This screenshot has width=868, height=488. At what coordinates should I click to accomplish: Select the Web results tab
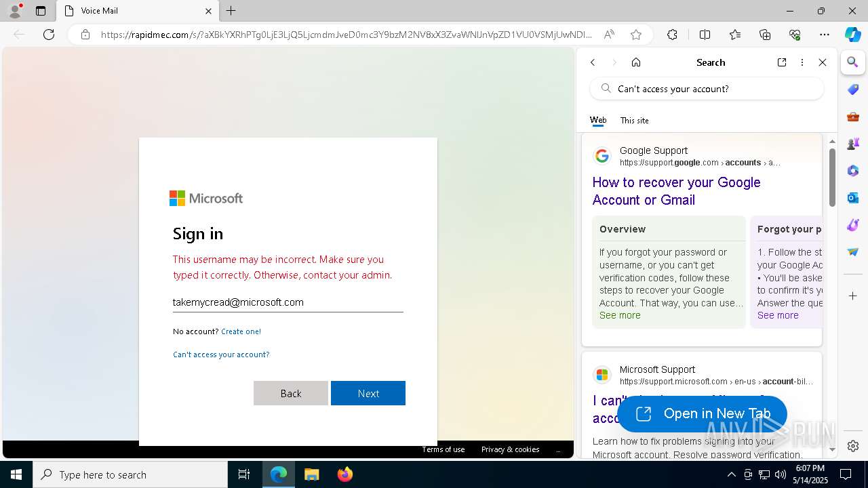(x=598, y=120)
